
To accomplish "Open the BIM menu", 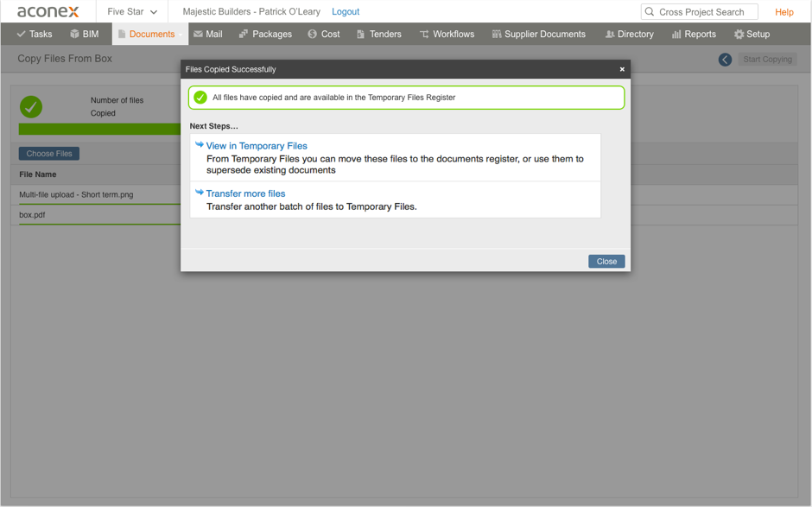I will (x=85, y=35).
